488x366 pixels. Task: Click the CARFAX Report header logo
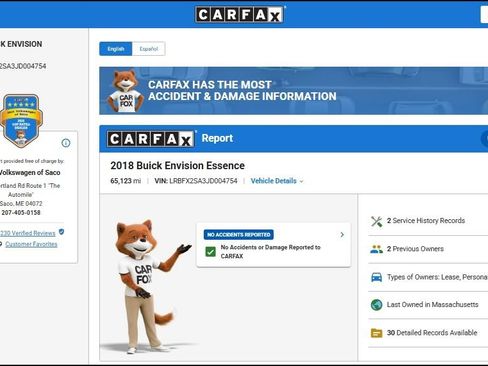(x=151, y=139)
